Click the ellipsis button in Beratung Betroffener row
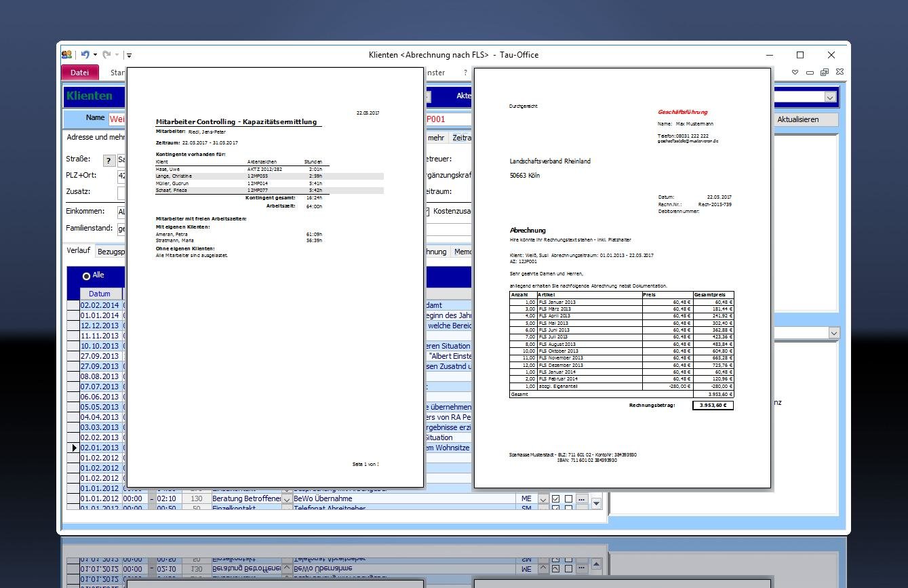The height and width of the screenshot is (588, 908). tap(581, 499)
